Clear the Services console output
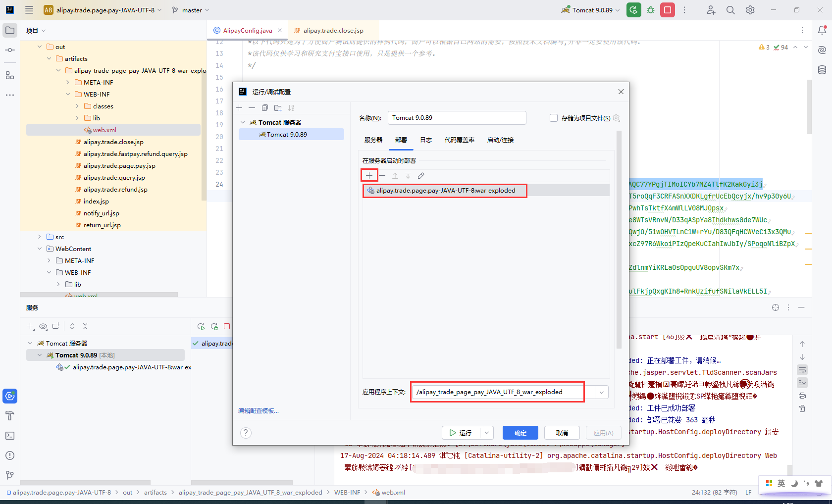 point(802,408)
